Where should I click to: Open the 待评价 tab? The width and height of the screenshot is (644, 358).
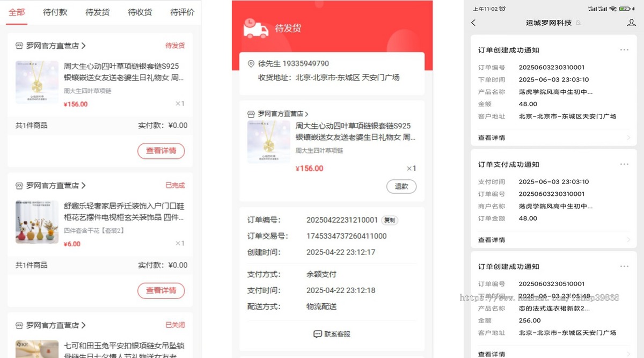(x=182, y=12)
